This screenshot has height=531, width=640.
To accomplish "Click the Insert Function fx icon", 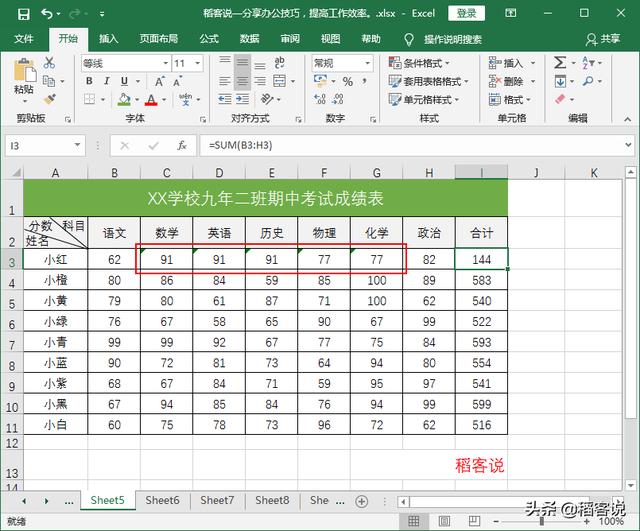I will [182, 146].
